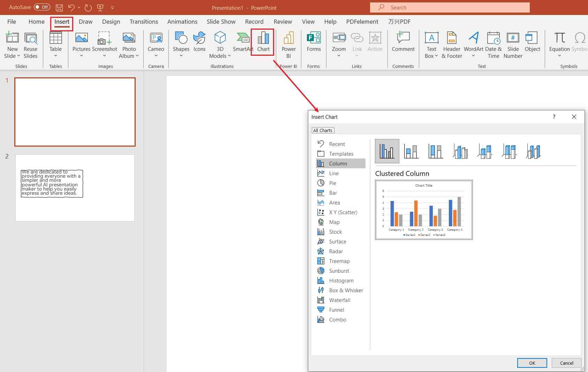Viewport: 588px width, 372px height.
Task: Select 100% Stacked Column subtype
Action: 436,151
